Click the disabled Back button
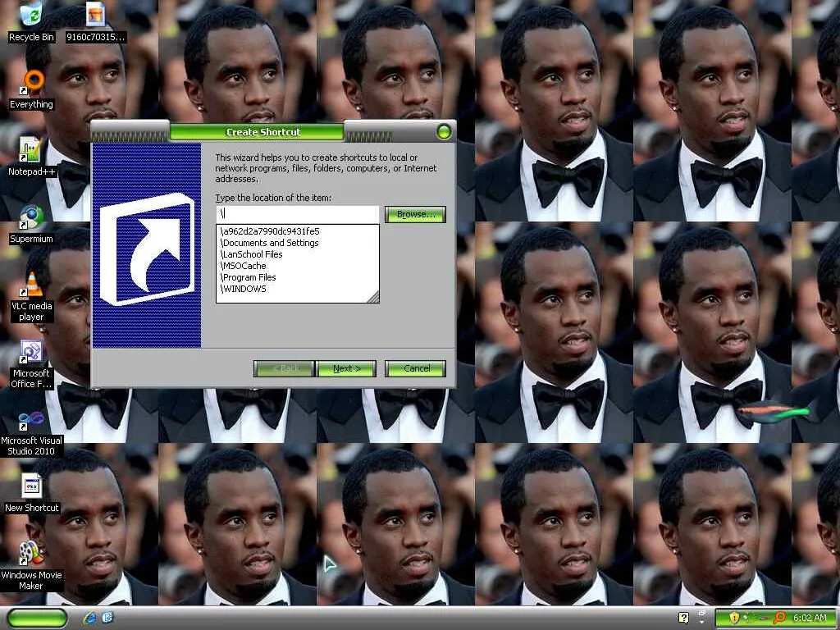This screenshot has width=840, height=630. tap(284, 368)
